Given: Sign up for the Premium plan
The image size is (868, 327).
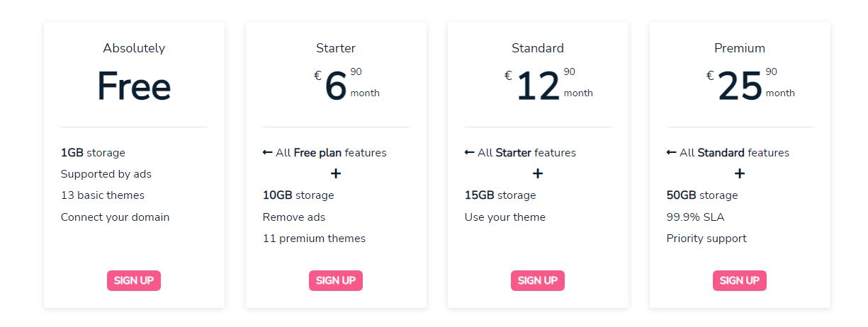Looking at the screenshot, I should coord(739,280).
